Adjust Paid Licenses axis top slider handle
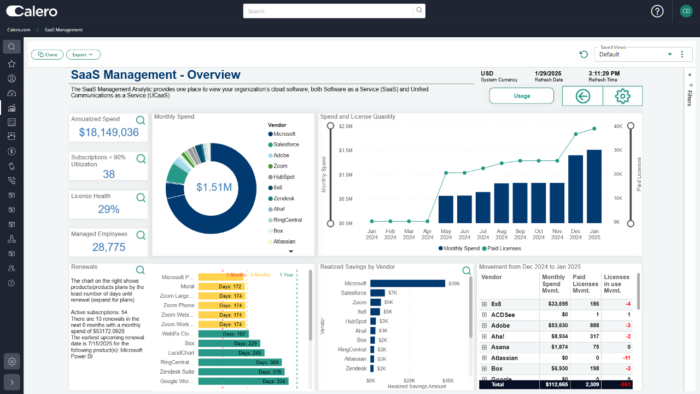Image resolution: width=700 pixels, height=394 pixels. tap(630, 126)
